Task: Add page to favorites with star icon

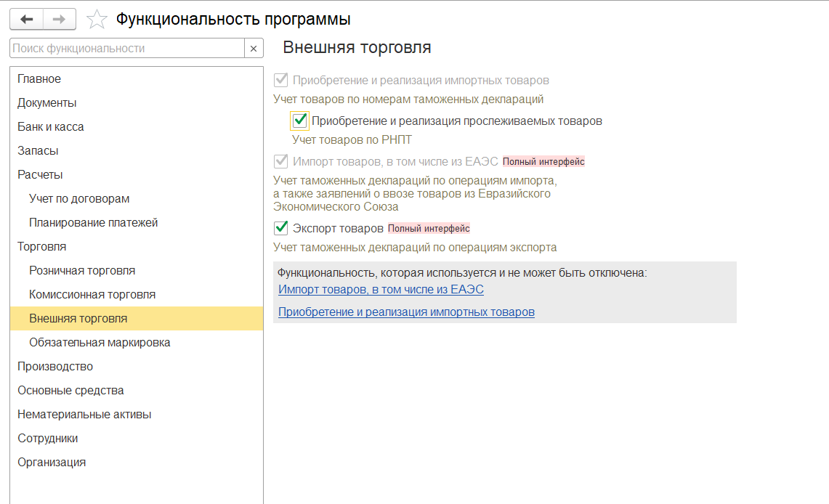Action: pyautogui.click(x=97, y=20)
